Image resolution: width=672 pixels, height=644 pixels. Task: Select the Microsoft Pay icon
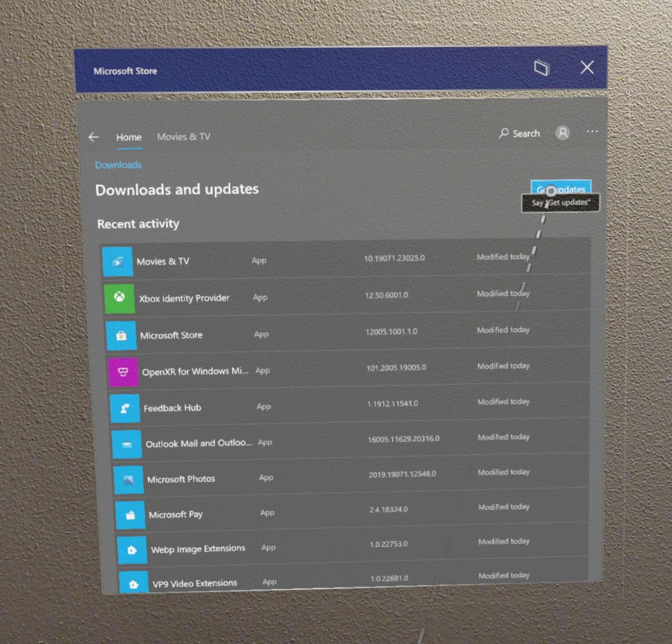[130, 515]
